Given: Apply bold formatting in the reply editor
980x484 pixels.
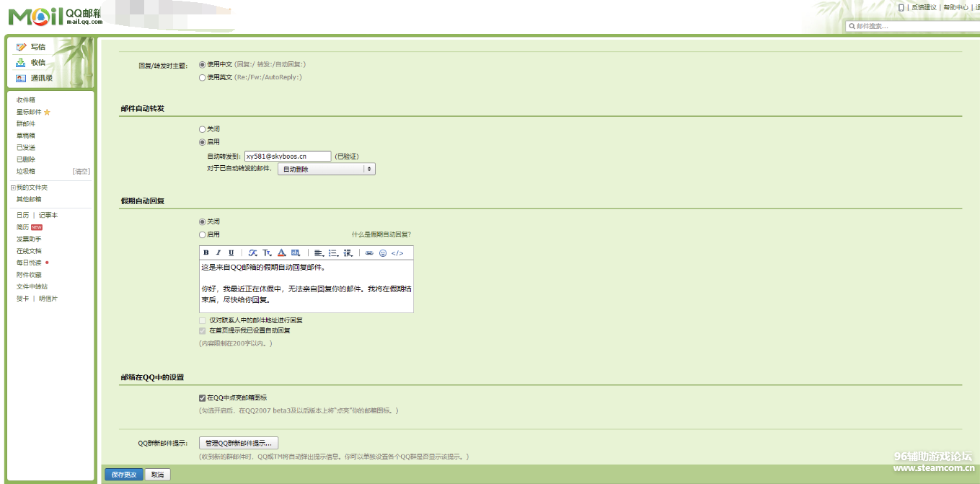Looking at the screenshot, I should [206, 252].
